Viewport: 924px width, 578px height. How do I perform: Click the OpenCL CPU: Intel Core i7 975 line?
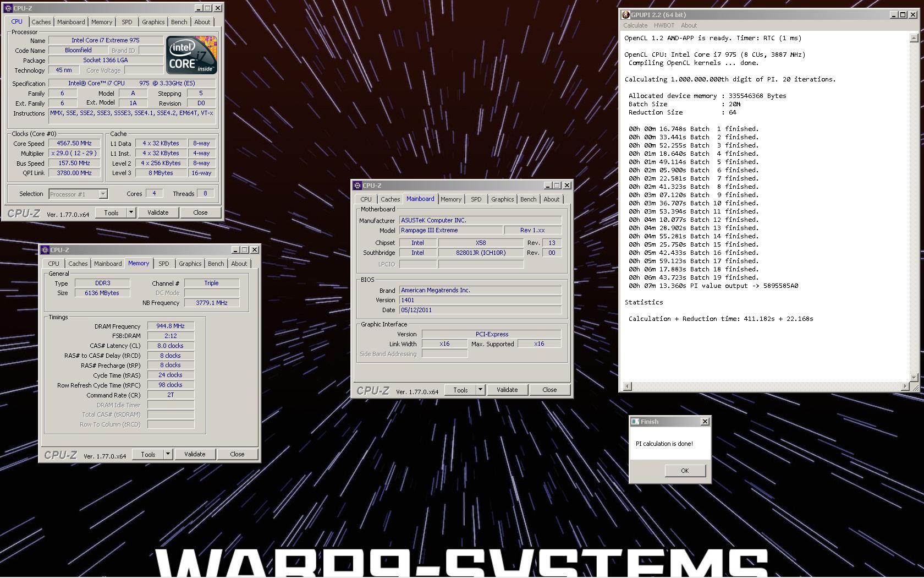(x=715, y=54)
